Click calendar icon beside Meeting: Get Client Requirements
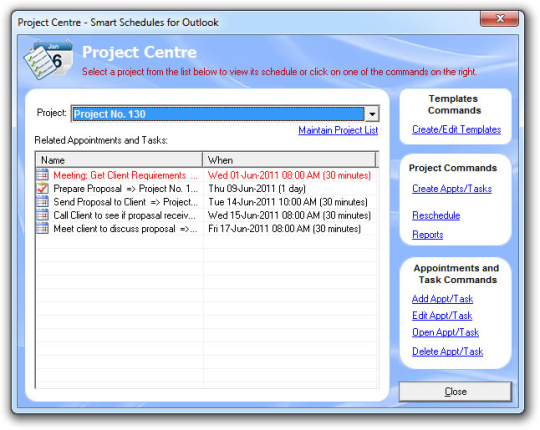This screenshot has height=430, width=540. pyautogui.click(x=42, y=175)
